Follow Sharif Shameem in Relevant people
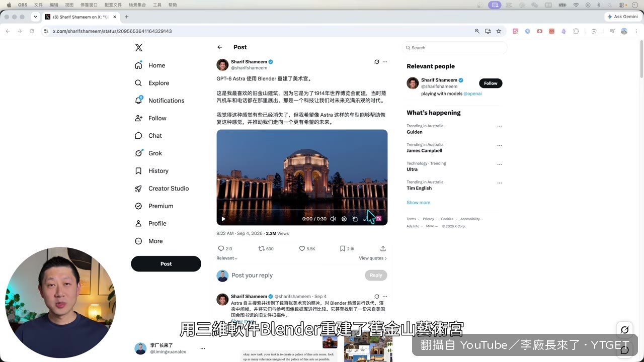644x362 pixels. (x=491, y=83)
